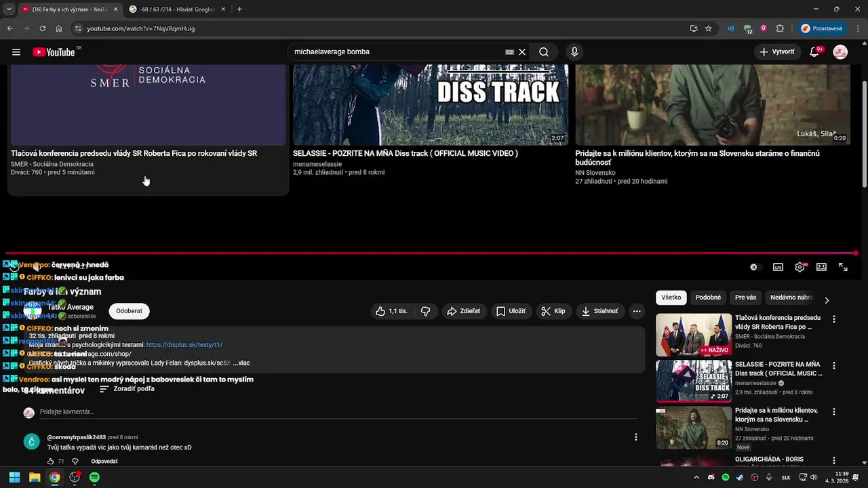Open the YouTube guide hamburger menu

click(16, 52)
